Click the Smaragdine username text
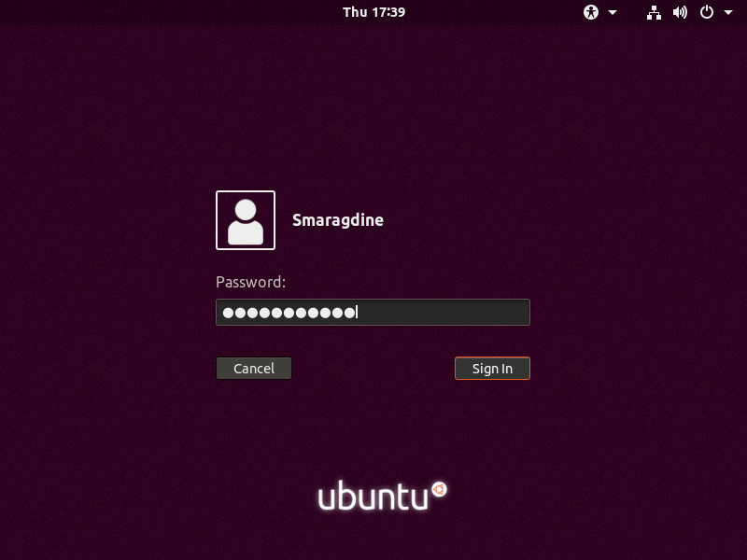The width and height of the screenshot is (747, 560). (x=338, y=220)
